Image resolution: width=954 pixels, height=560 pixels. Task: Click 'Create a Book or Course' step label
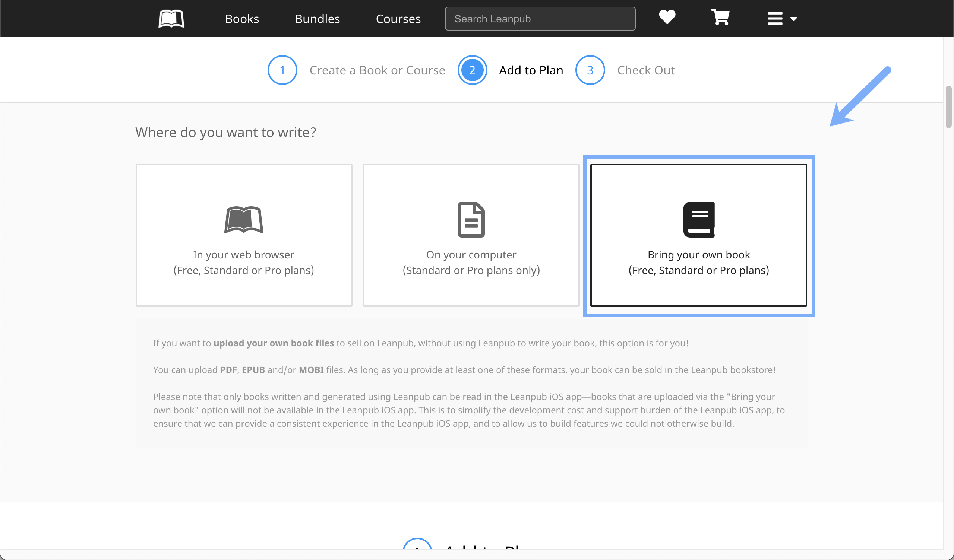click(377, 70)
